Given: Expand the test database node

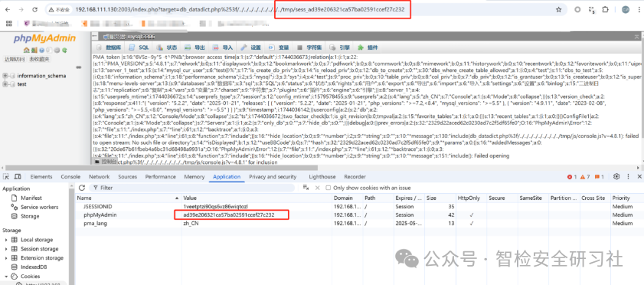Looking at the screenshot, I should point(5,84).
